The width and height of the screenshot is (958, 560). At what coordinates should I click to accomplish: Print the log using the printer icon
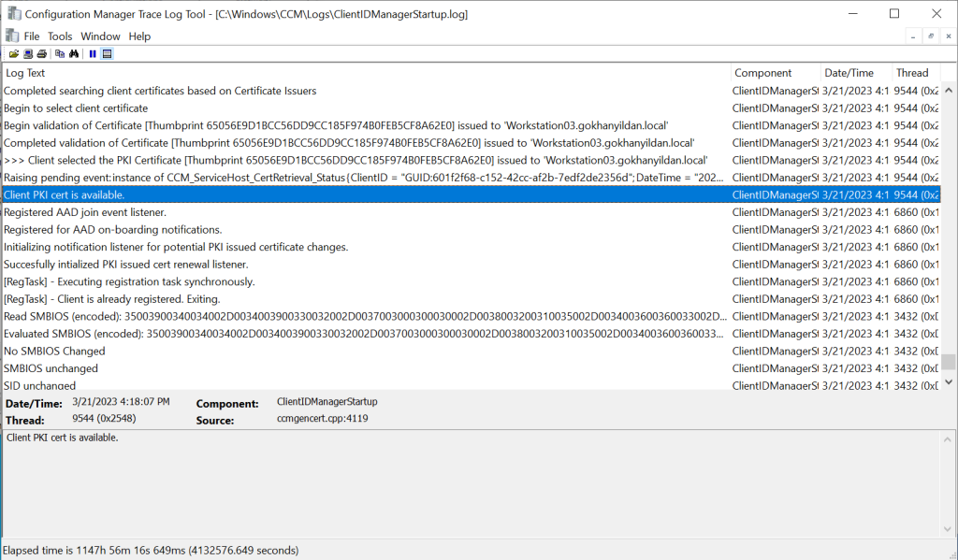pyautogui.click(x=41, y=53)
